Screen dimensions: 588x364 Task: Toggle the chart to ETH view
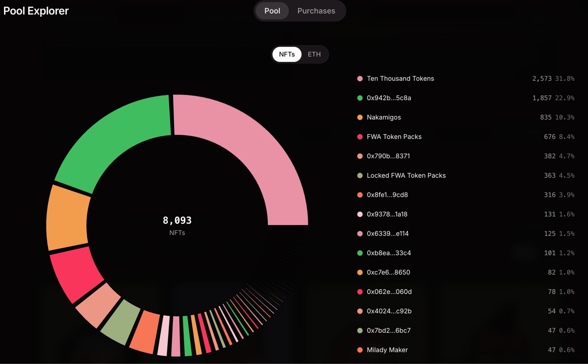(314, 54)
